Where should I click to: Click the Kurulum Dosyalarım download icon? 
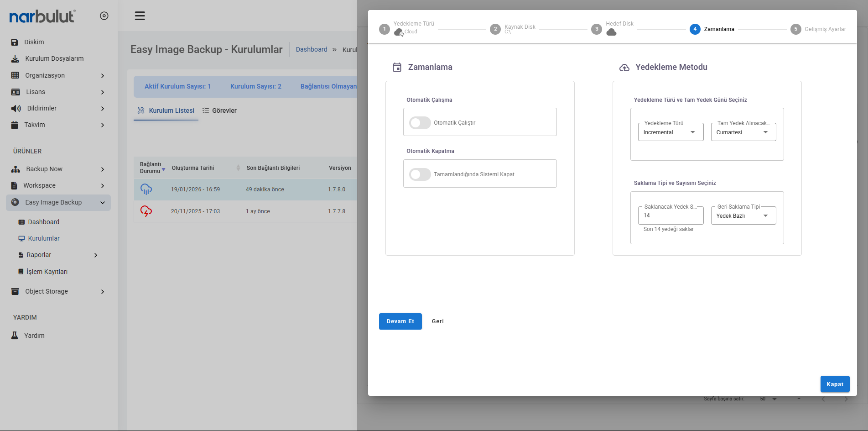(15, 58)
